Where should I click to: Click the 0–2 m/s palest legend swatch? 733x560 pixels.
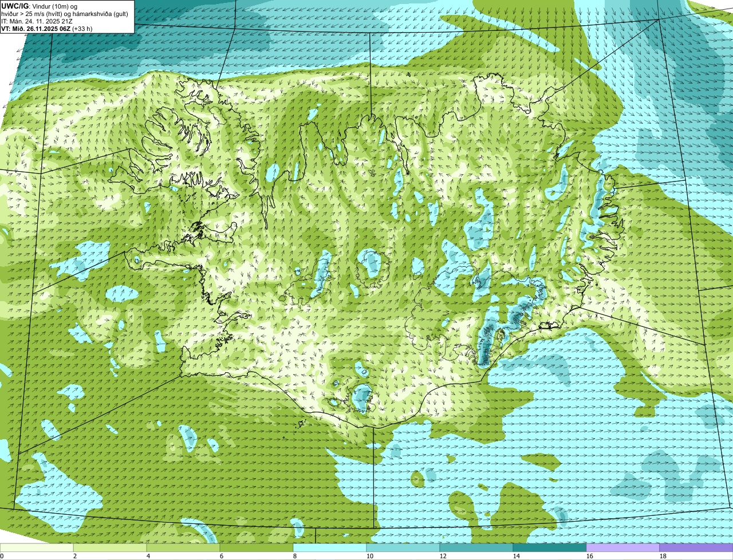37,547
